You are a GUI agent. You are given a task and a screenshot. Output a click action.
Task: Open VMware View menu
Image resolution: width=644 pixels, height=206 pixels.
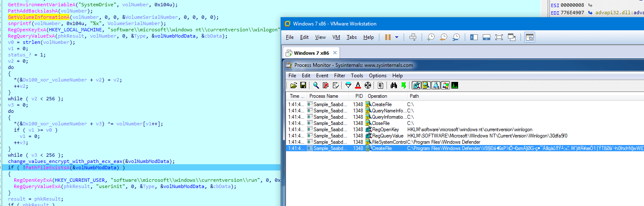tap(320, 37)
